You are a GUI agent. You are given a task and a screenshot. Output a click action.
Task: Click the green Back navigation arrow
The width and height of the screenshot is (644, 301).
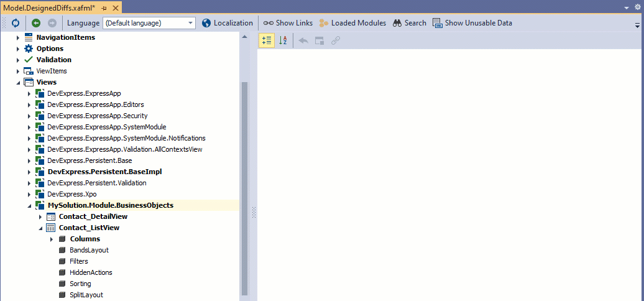pyautogui.click(x=35, y=23)
